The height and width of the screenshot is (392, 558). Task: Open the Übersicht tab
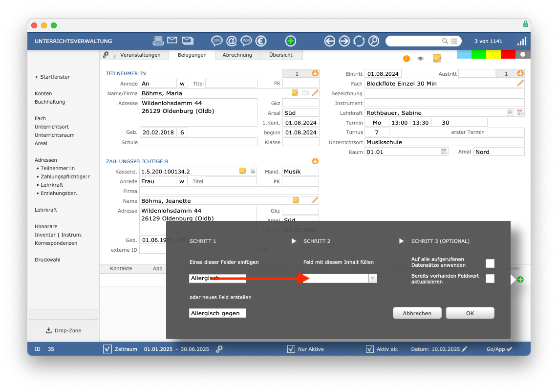(281, 55)
